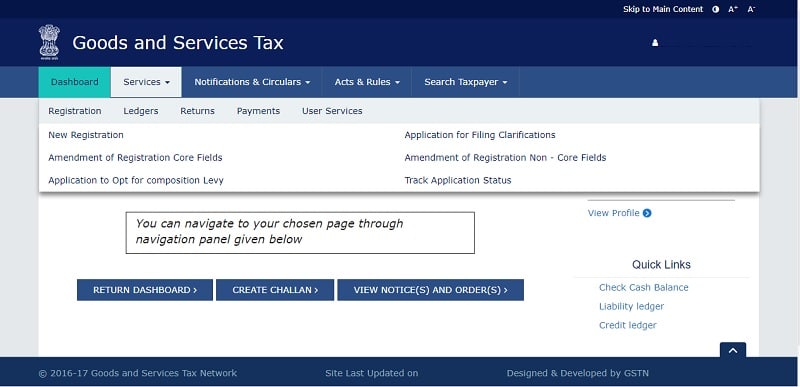Viewport: 800px width, 387px height.
Task: Expand the Search Taxpayer dropdown
Action: (465, 82)
